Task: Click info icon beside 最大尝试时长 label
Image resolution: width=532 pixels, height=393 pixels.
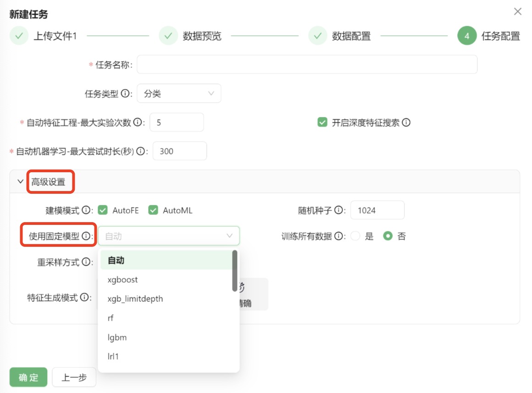Action: tap(141, 151)
